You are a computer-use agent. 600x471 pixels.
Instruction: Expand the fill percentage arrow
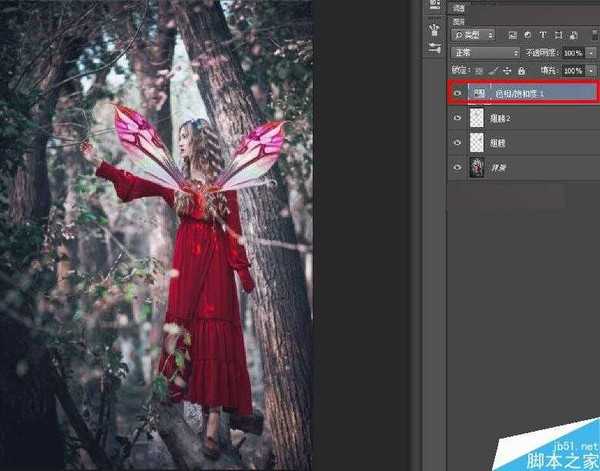coord(591,71)
